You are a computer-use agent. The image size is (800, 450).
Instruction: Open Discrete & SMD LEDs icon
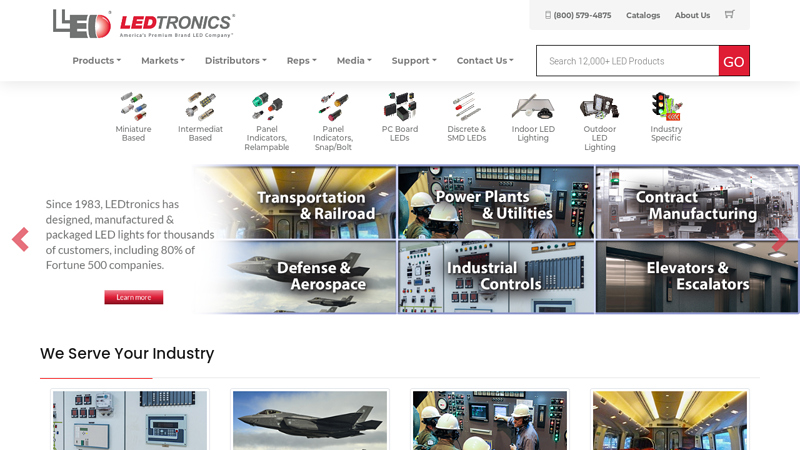(466, 106)
